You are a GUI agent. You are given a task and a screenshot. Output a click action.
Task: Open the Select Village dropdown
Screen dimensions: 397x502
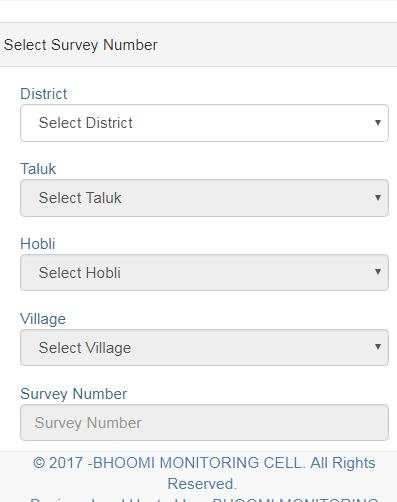point(204,348)
